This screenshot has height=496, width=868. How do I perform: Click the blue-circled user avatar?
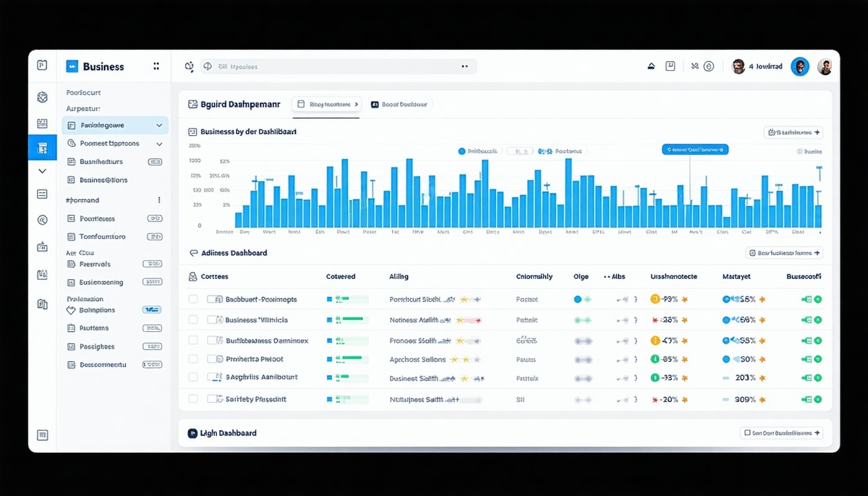tap(800, 67)
